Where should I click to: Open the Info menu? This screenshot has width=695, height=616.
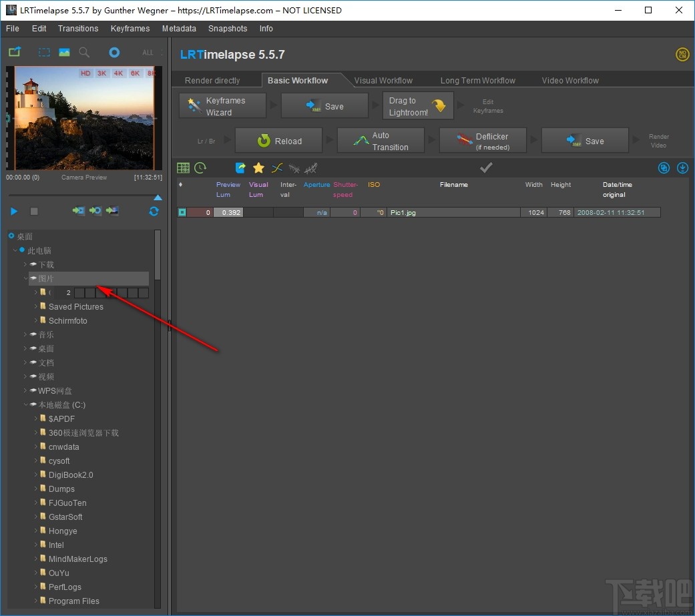click(x=266, y=28)
